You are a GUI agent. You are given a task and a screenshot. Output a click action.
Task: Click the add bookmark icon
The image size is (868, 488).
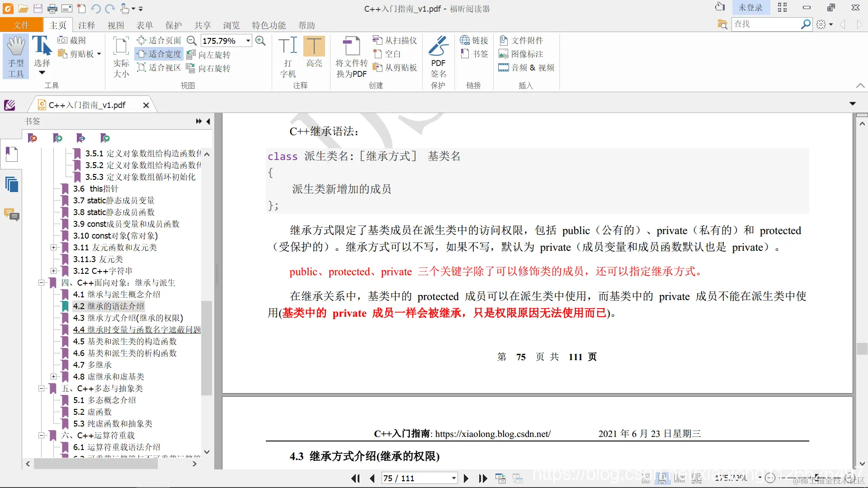pos(57,138)
